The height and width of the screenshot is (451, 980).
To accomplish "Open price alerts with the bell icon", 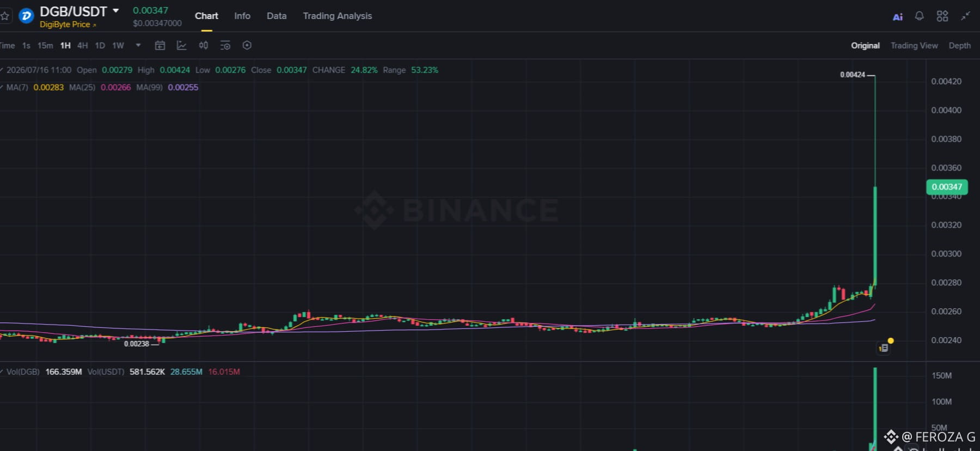I will (x=919, y=16).
